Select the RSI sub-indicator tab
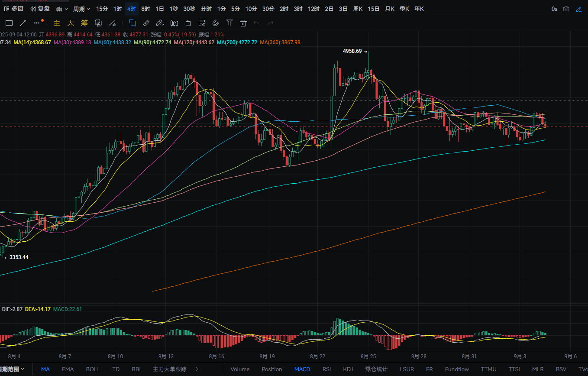This screenshot has height=376, width=588. click(326, 370)
